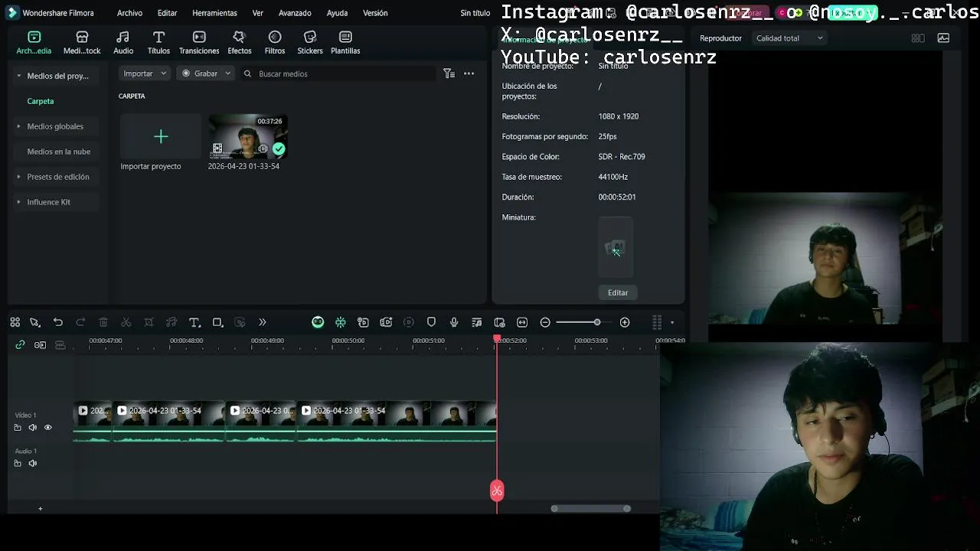
Task: Click the green AI assistant face icon
Action: click(318, 323)
